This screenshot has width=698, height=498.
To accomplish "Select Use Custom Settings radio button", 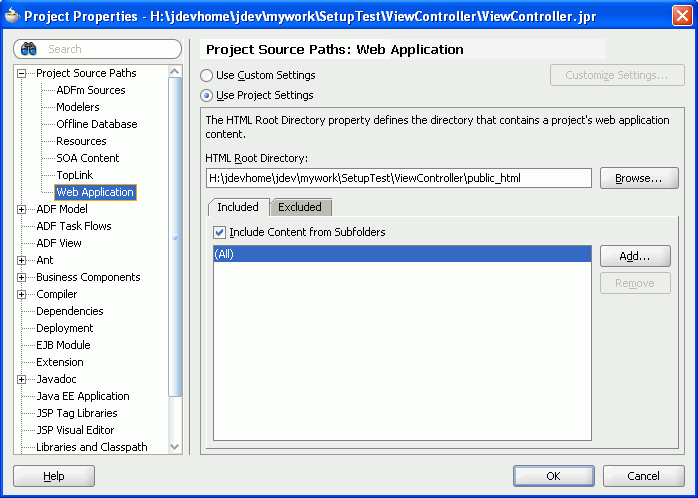I will coord(206,75).
